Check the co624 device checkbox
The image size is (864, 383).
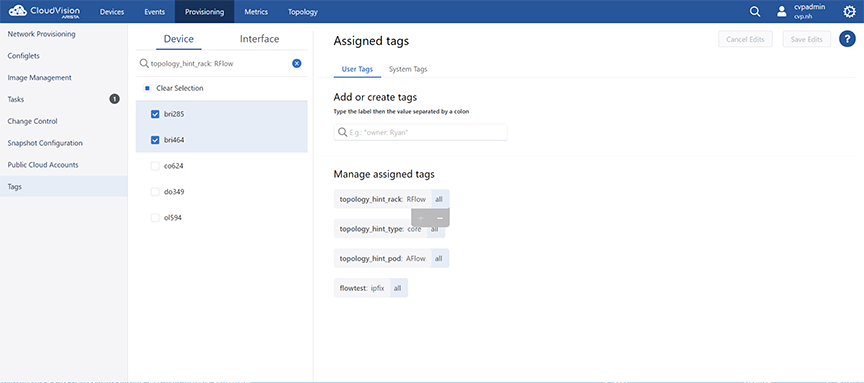(x=155, y=166)
